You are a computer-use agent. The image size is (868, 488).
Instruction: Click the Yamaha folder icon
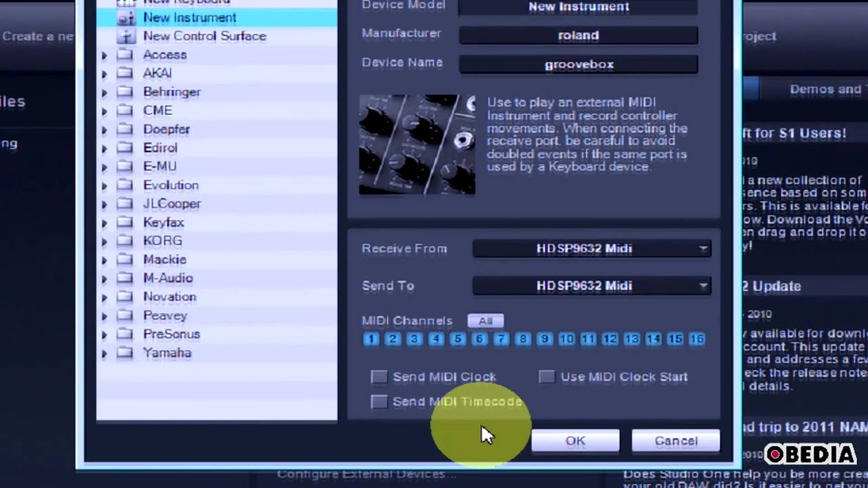pyautogui.click(x=125, y=352)
